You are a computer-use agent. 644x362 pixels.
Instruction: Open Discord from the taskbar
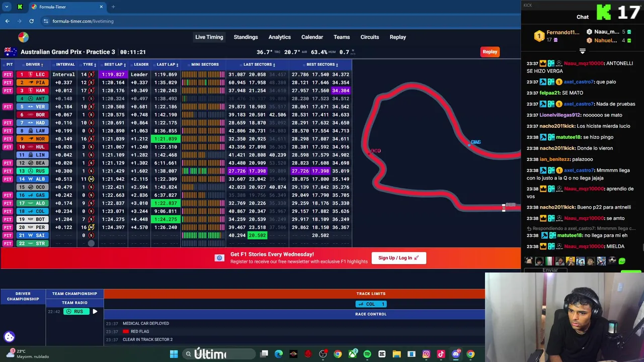(456, 354)
